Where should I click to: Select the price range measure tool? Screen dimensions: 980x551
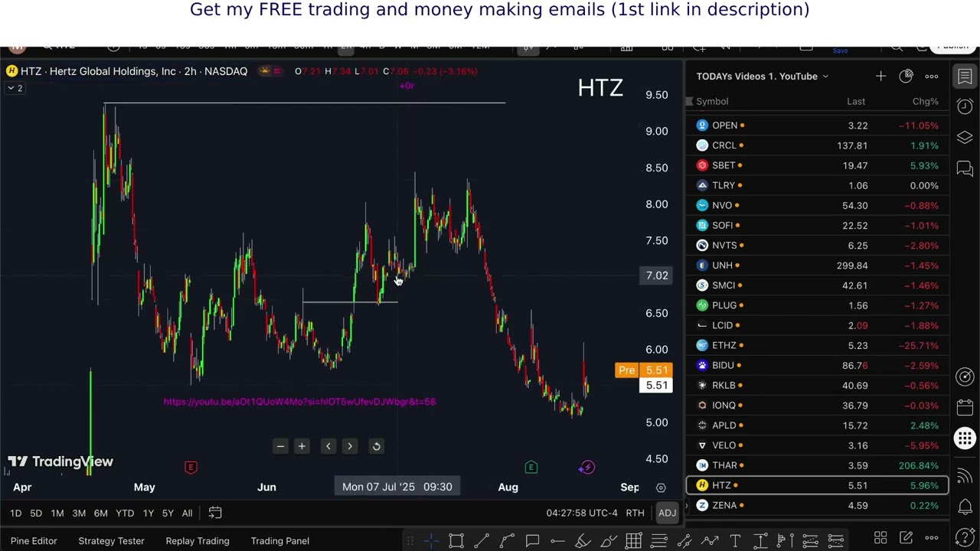tap(760, 541)
